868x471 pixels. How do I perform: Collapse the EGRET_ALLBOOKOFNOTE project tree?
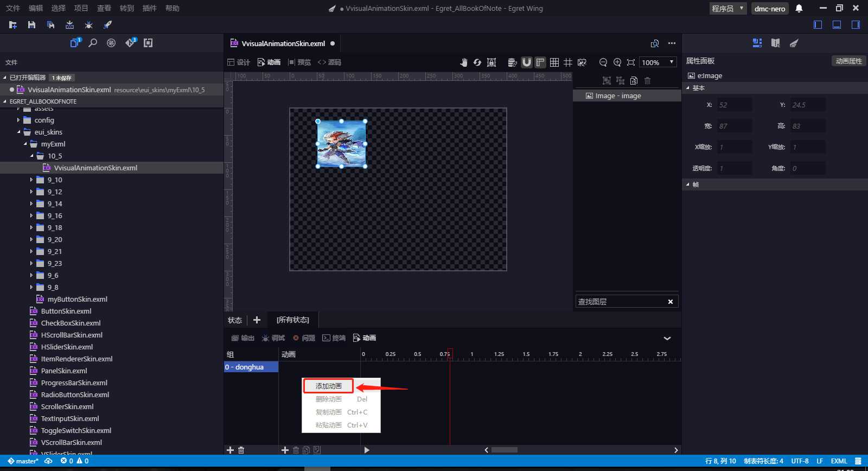[x=5, y=101]
